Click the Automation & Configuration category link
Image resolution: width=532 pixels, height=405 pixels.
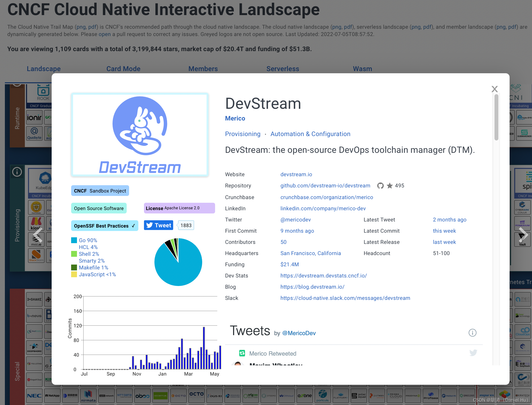[310, 134]
